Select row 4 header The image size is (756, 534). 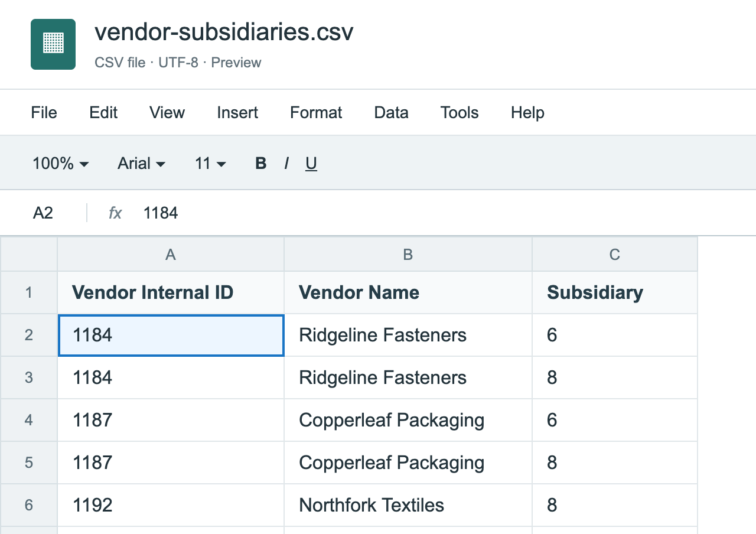tap(29, 420)
